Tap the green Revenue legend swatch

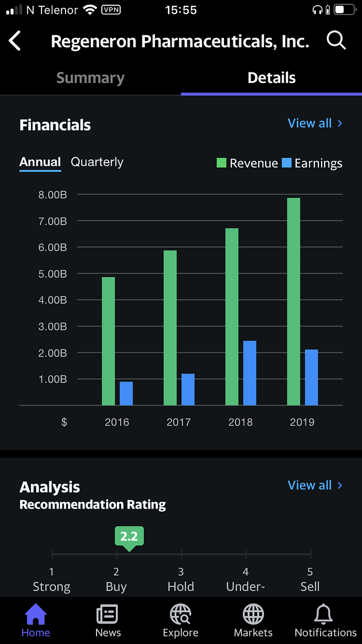point(221,163)
